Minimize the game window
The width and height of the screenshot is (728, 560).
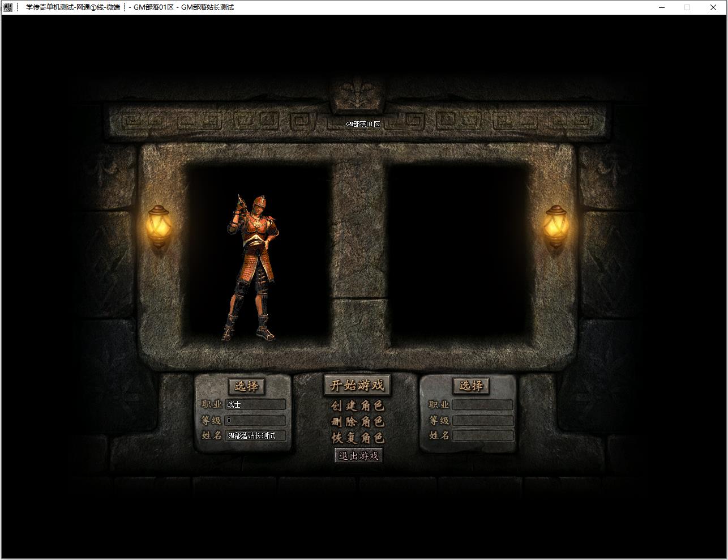[662, 7]
